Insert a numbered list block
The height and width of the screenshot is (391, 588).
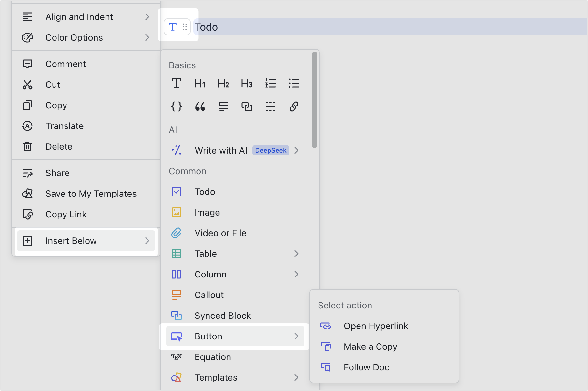click(270, 84)
